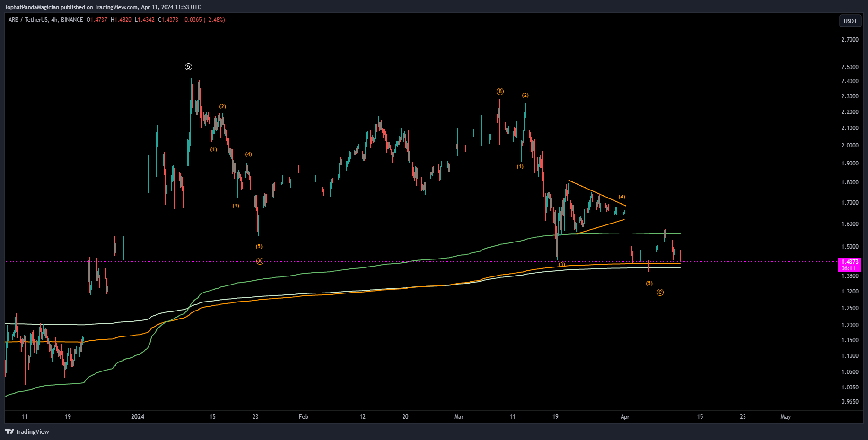Click the 1.1500 price axis label

click(x=850, y=340)
